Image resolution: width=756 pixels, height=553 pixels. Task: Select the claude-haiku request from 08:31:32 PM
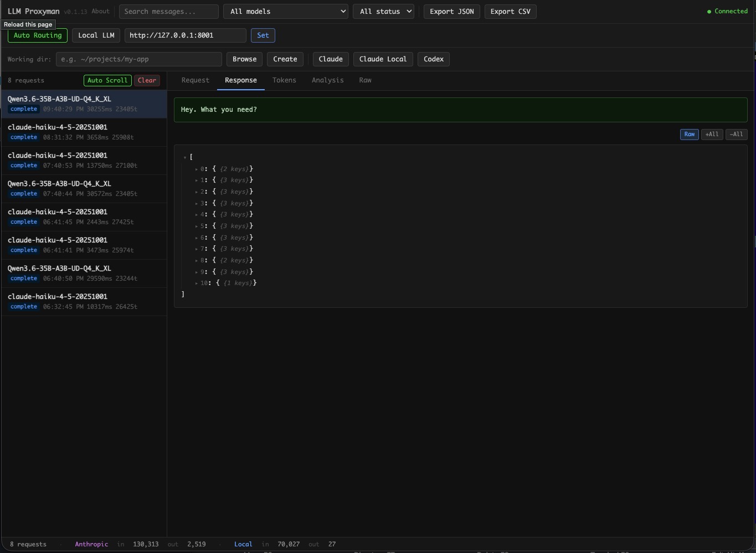coord(84,132)
